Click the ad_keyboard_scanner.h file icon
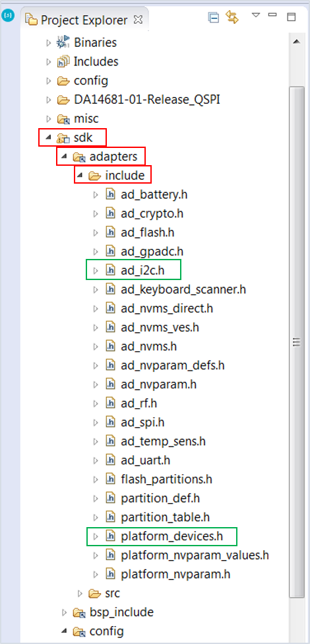 point(111,289)
